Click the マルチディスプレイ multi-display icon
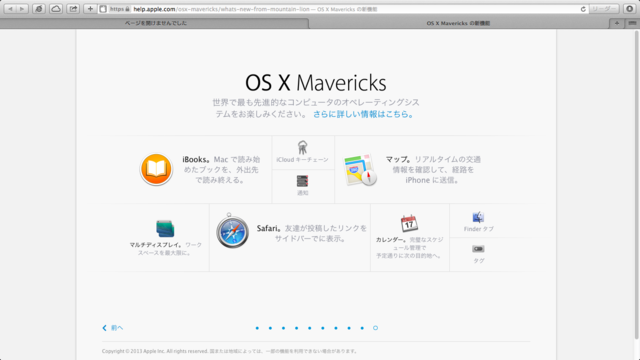This screenshot has width=640, height=360. [165, 228]
